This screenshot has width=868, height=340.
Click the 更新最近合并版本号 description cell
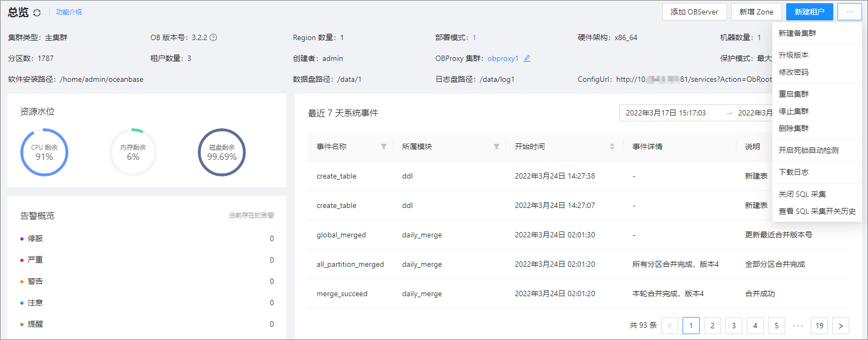[779, 235]
